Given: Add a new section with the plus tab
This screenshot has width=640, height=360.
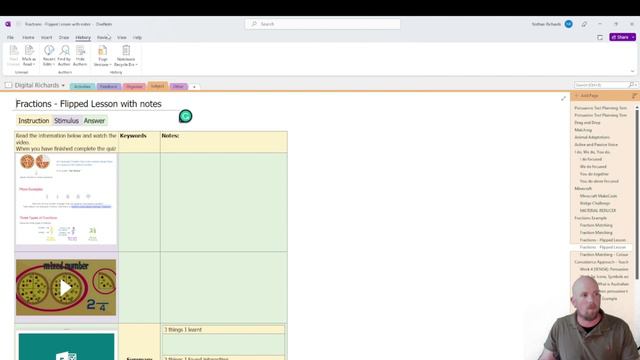Looking at the screenshot, I should (x=194, y=87).
